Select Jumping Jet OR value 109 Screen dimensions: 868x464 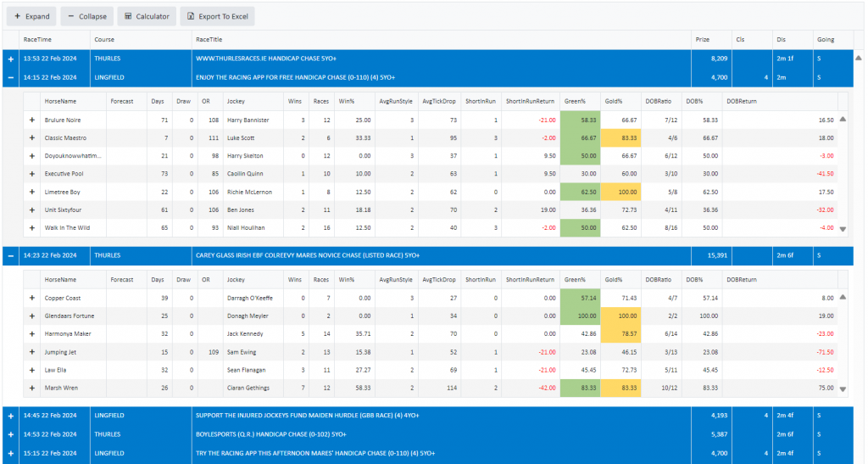point(214,352)
